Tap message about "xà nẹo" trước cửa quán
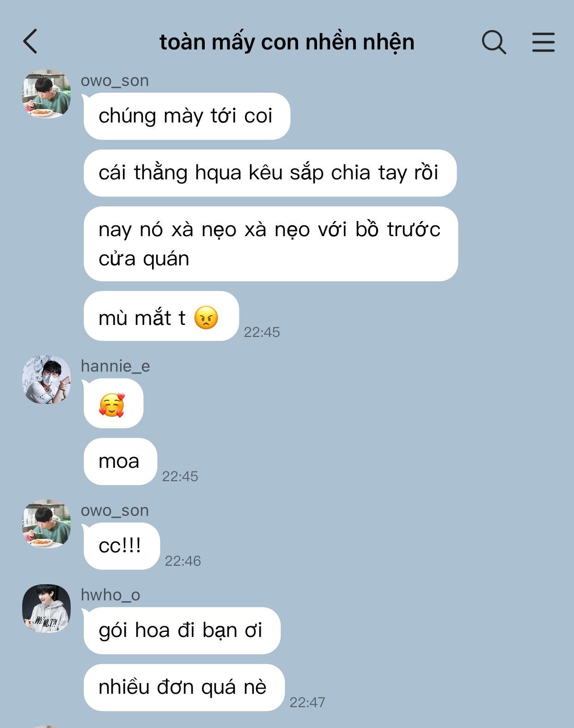Viewport: 574px width, 728px height. [x=271, y=244]
